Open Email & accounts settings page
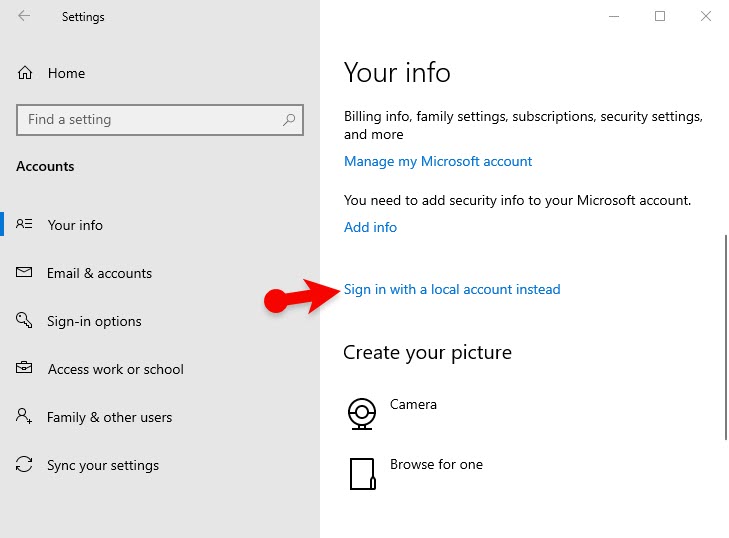The width and height of the screenshot is (729, 538). pyautogui.click(x=99, y=273)
